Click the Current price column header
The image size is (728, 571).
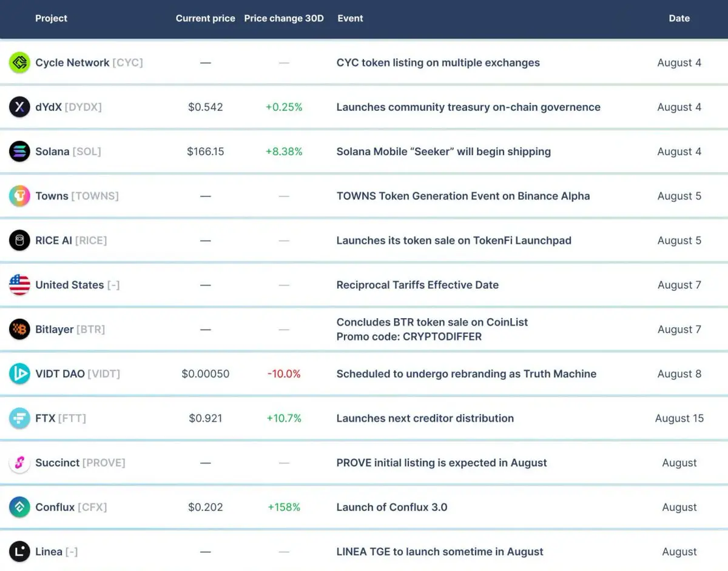pyautogui.click(x=205, y=18)
